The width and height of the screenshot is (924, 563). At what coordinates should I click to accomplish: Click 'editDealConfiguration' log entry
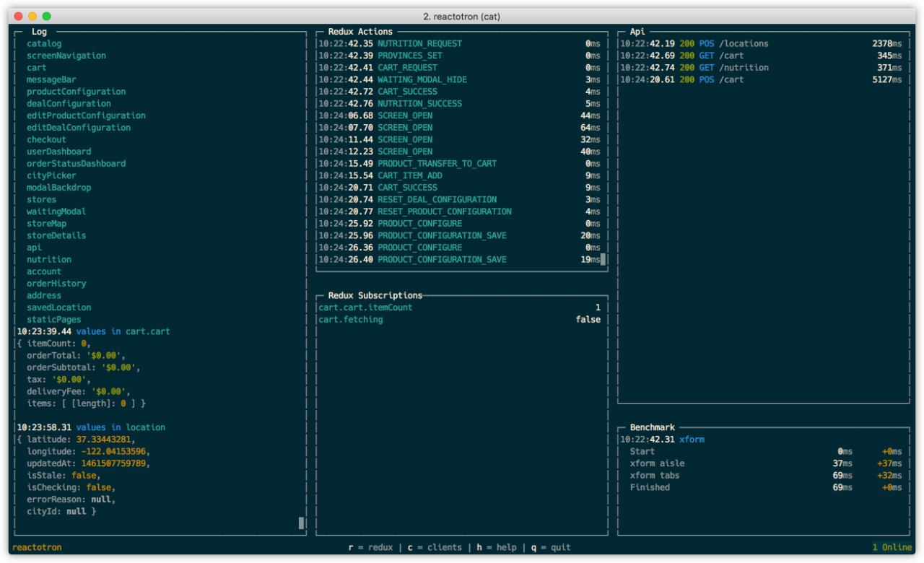click(79, 128)
